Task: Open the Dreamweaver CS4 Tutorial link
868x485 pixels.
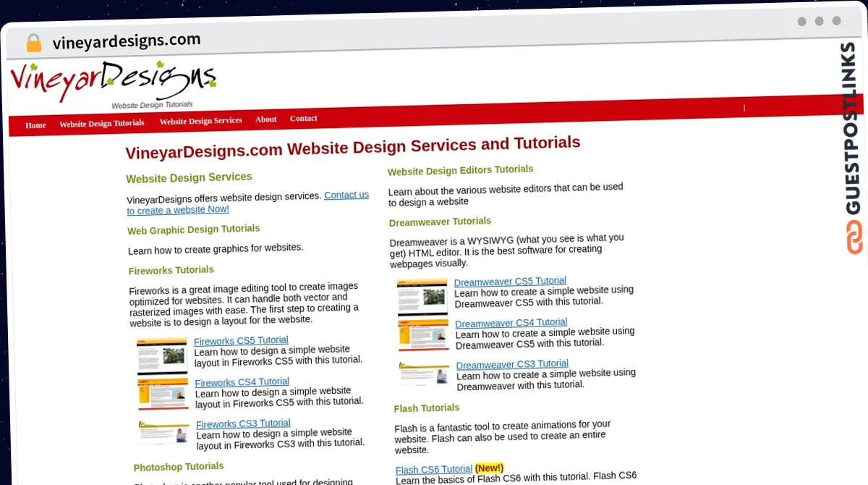Action: (511, 323)
